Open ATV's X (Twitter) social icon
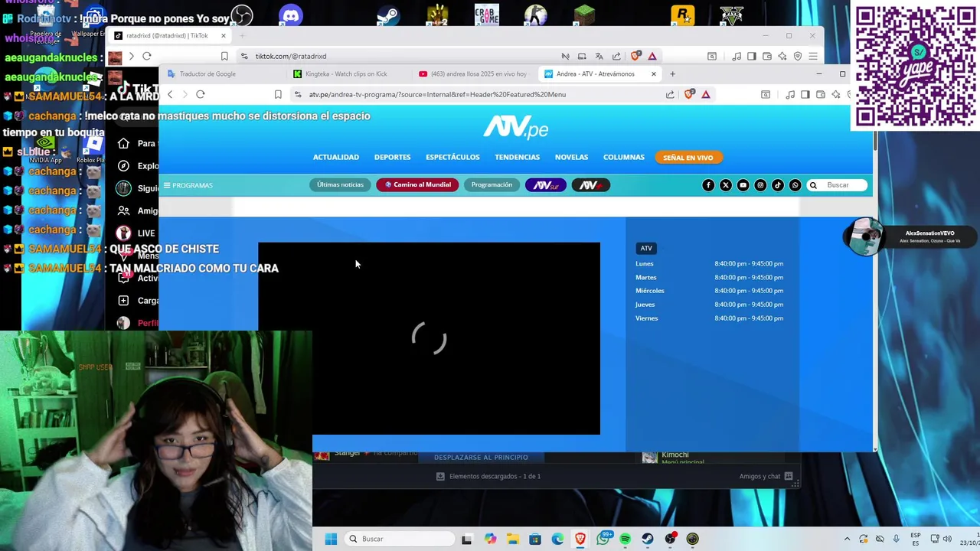 click(x=726, y=185)
